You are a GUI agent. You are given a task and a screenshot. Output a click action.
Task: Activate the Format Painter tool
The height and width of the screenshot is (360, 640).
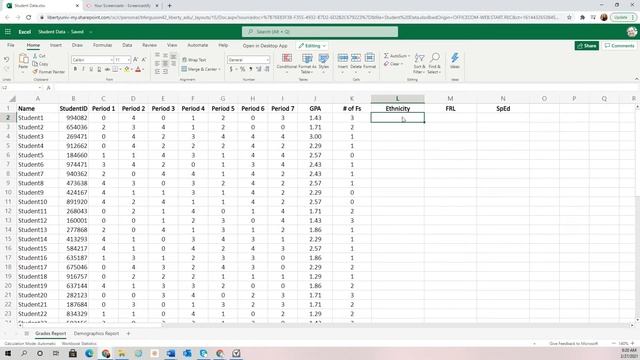click(49, 71)
